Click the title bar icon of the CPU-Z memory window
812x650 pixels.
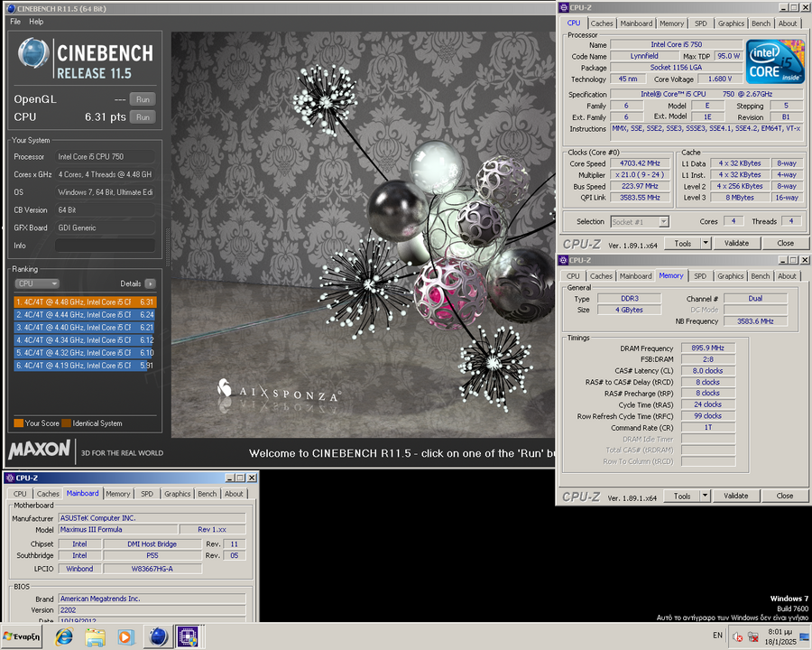click(563, 260)
